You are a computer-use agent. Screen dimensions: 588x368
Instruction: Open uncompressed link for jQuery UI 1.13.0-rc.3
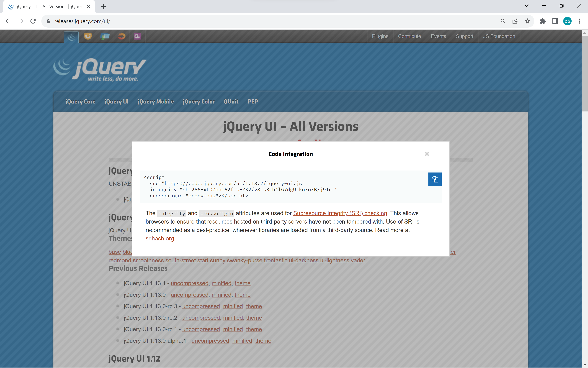201,306
